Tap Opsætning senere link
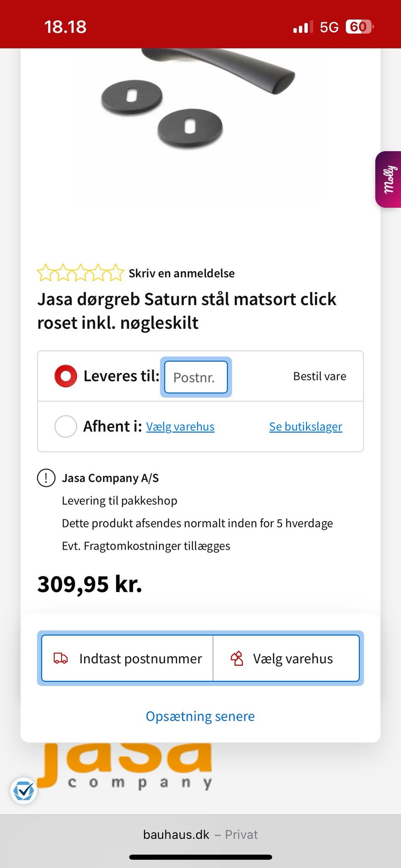Viewport: 401px width, 868px height. [200, 716]
